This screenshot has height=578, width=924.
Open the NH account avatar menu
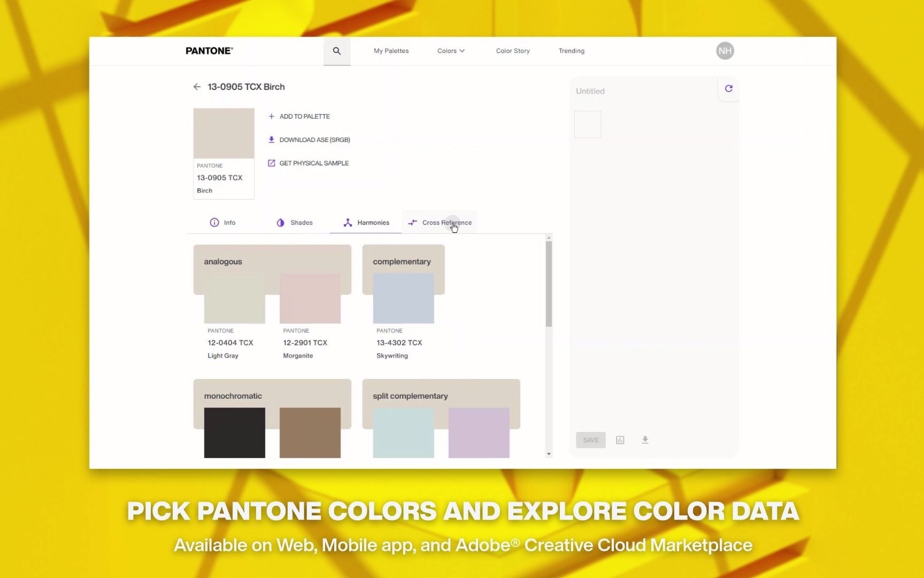725,51
